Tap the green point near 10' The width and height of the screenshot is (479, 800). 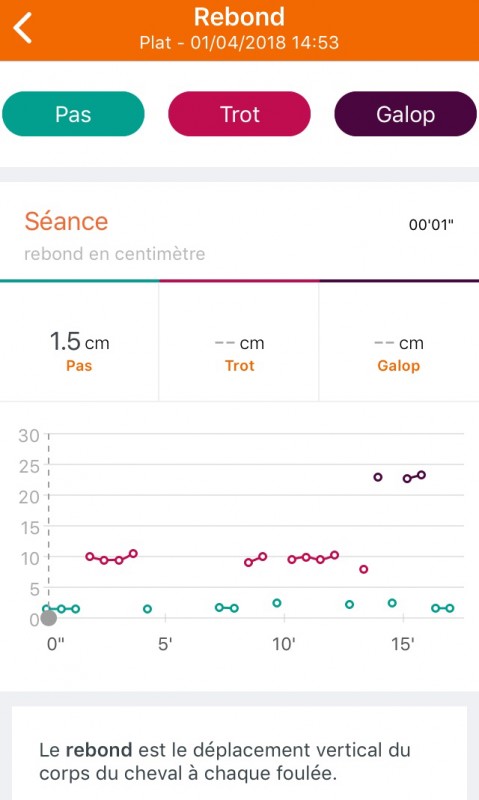(277, 603)
